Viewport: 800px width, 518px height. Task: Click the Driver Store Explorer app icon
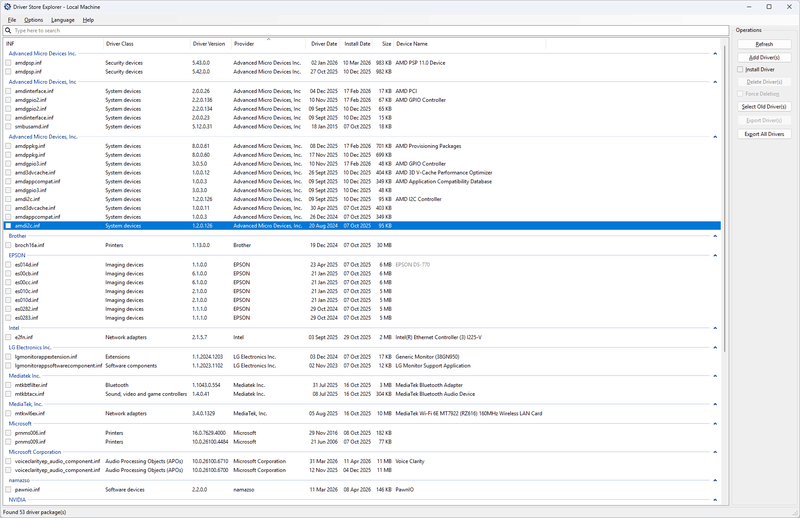coord(7,7)
